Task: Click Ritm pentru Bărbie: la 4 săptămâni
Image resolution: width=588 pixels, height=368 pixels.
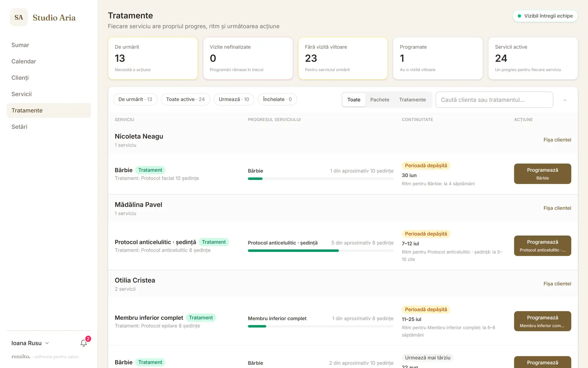Action: (x=438, y=184)
